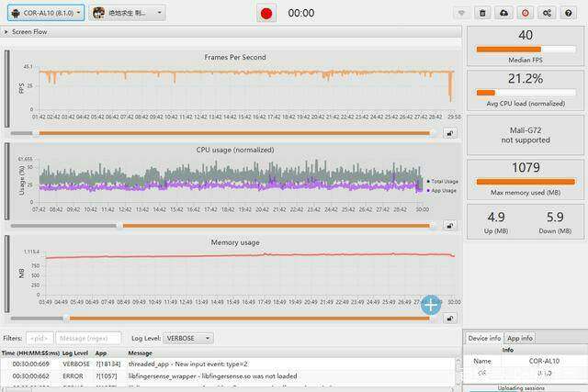
Task: Start recording with the red record button
Action: (266, 13)
